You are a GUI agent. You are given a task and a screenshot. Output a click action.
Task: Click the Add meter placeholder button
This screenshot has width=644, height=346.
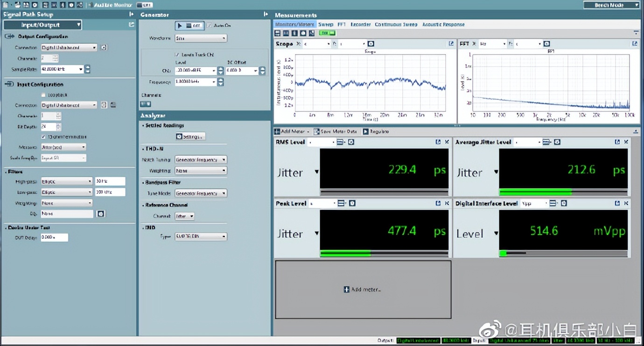point(363,290)
